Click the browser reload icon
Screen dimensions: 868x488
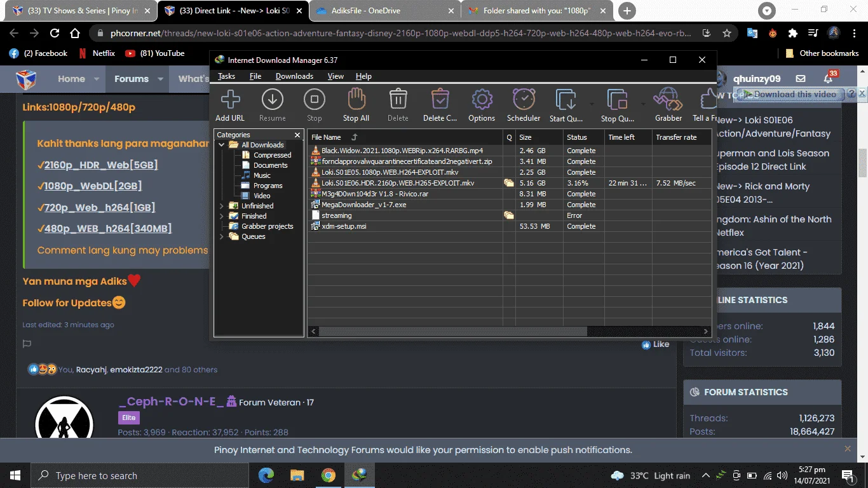(x=55, y=33)
